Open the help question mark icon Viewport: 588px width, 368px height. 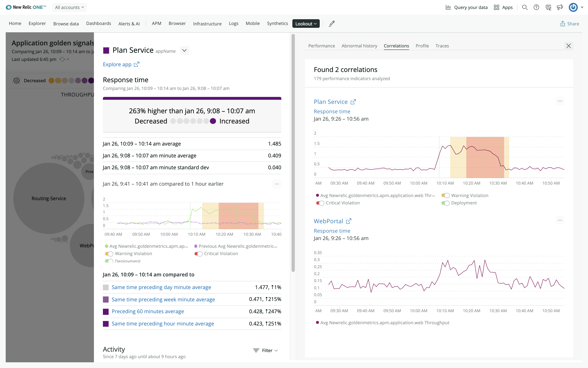536,7
